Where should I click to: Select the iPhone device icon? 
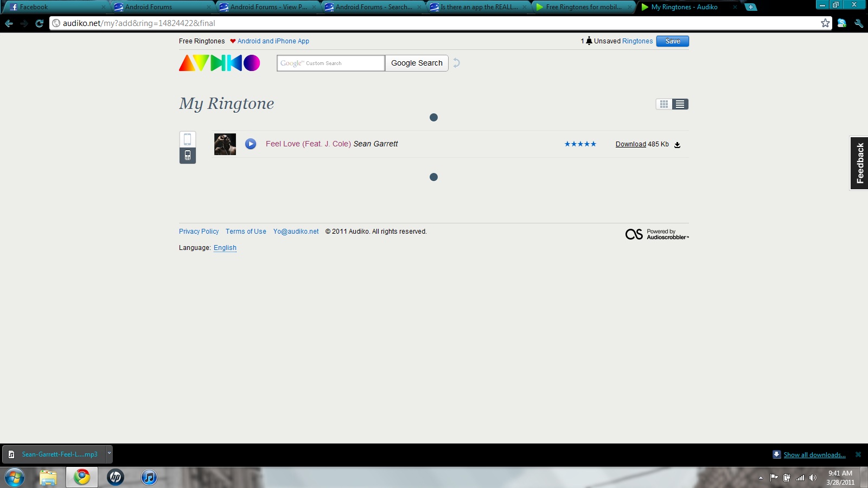coord(187,139)
